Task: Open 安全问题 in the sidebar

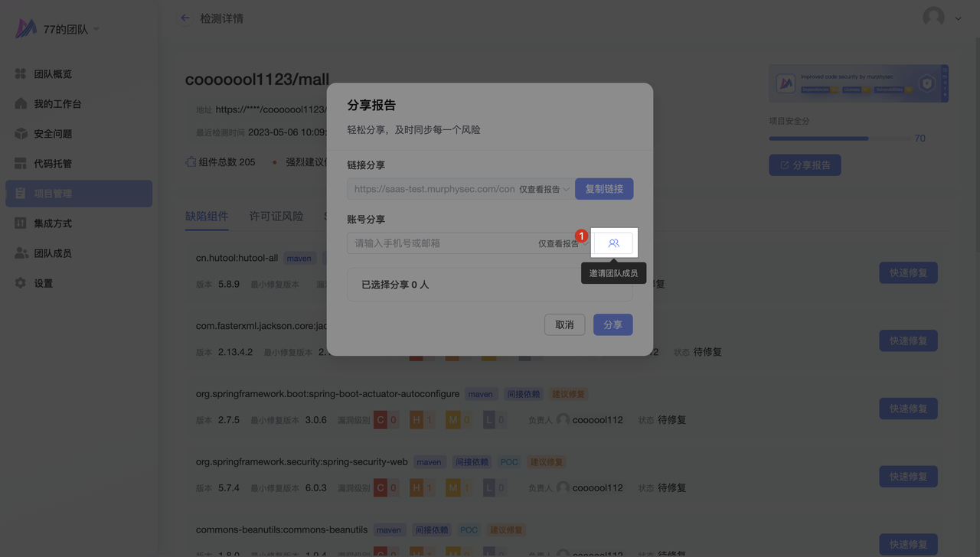Action: [x=52, y=134]
